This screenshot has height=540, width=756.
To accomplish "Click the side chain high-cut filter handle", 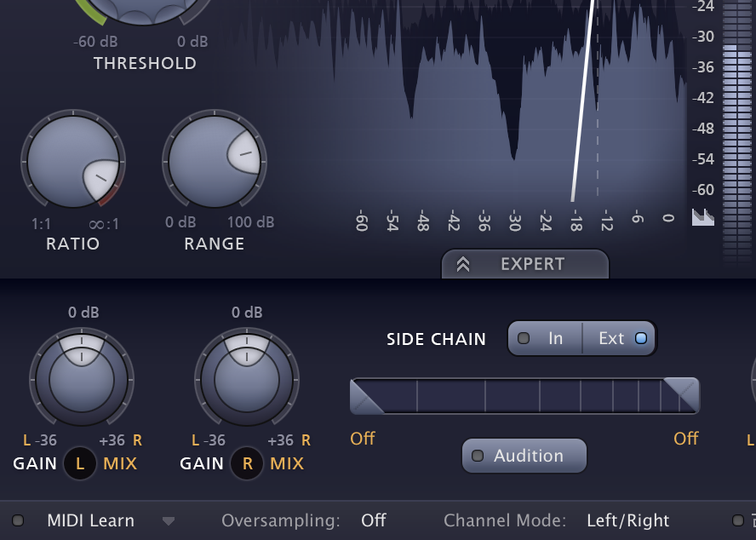I will pyautogui.click(x=682, y=396).
